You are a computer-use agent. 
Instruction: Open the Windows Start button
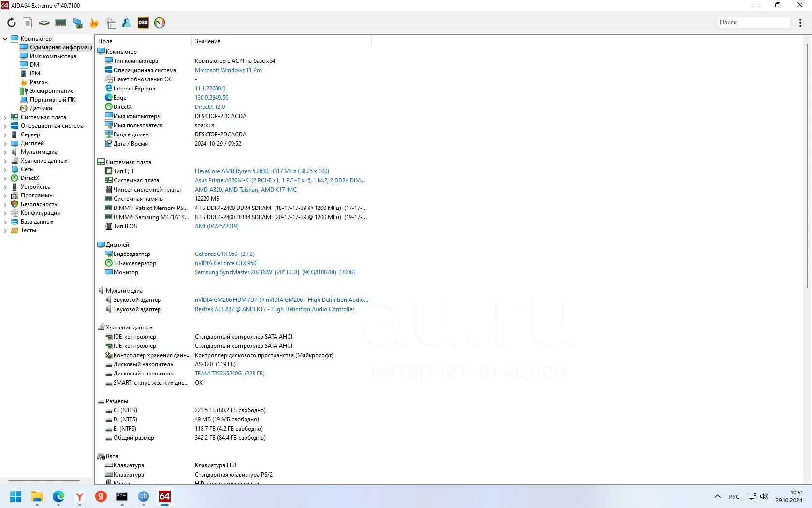(16, 496)
